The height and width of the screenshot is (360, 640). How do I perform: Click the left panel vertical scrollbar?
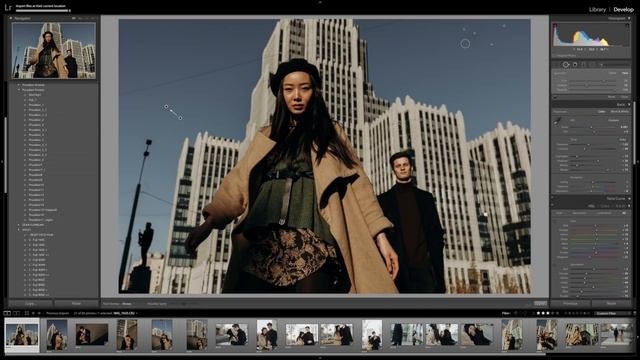click(6, 155)
